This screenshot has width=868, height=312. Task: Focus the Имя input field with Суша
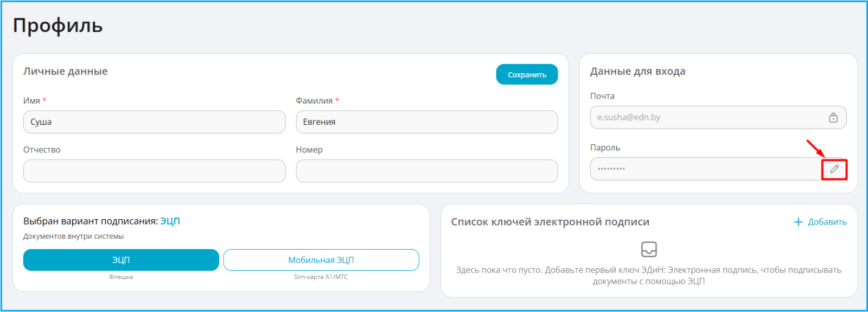coord(154,122)
